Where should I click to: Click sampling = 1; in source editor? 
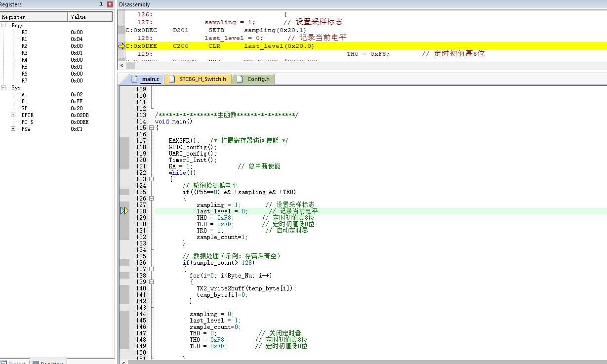click(218, 205)
